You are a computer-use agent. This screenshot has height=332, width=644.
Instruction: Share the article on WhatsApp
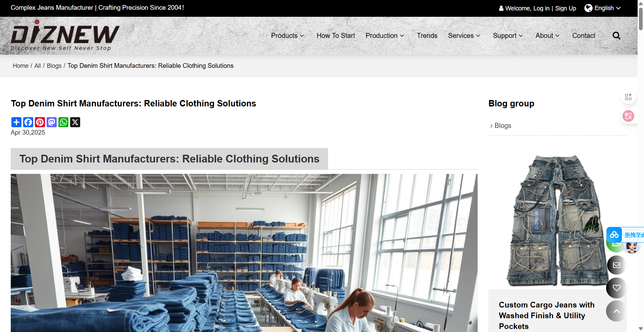63,122
